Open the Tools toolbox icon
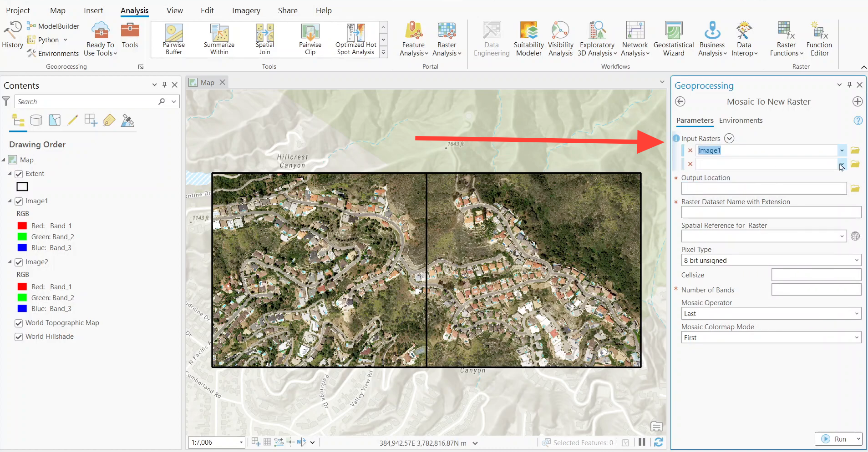 (130, 35)
